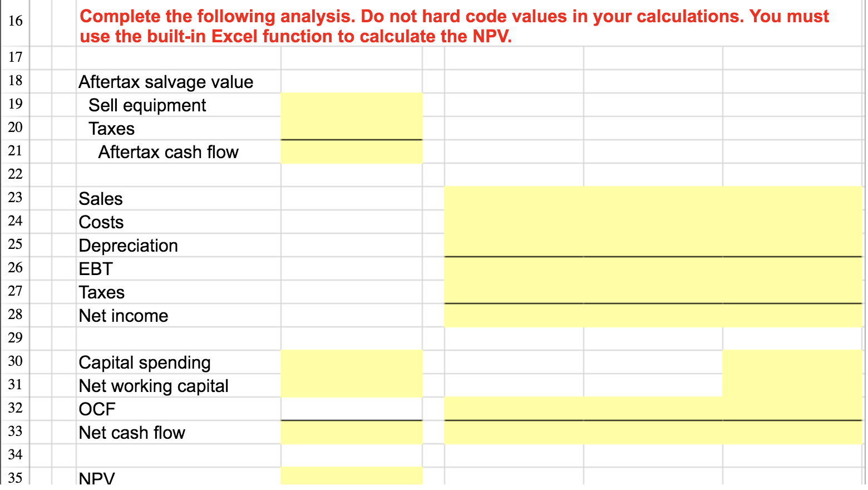Image resolution: width=868 pixels, height=490 pixels.
Task: Click row header 35
Action: tap(15, 478)
